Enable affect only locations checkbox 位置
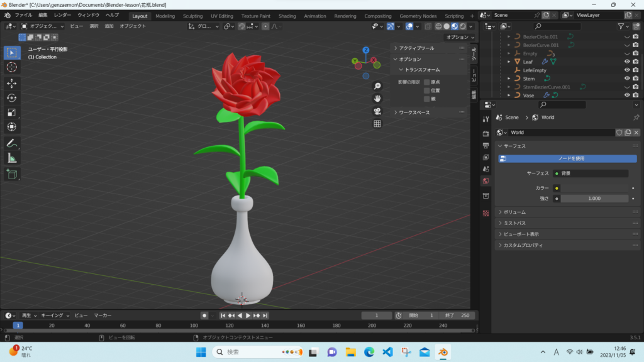Screen dimensions: 644x362 point(427,90)
